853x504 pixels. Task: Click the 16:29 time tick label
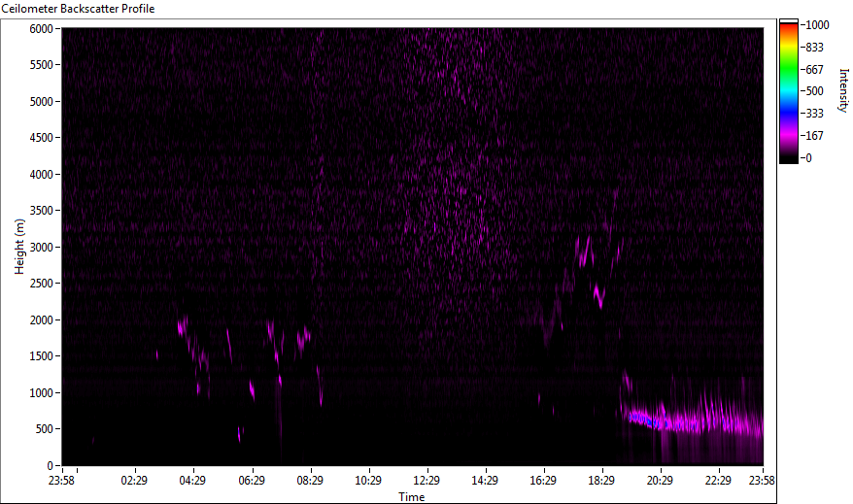(x=543, y=481)
